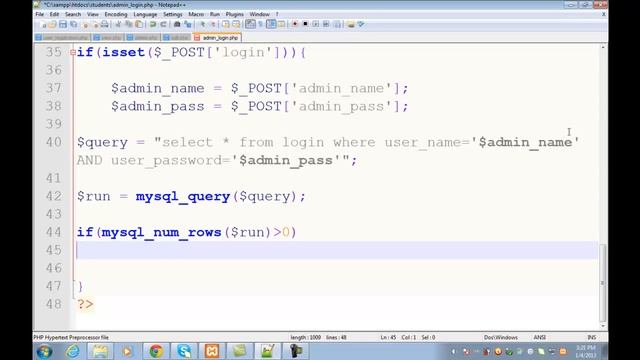This screenshot has width=640, height=360.
Task: Toggle the Show Indent Guide icon
Action: point(271,24)
